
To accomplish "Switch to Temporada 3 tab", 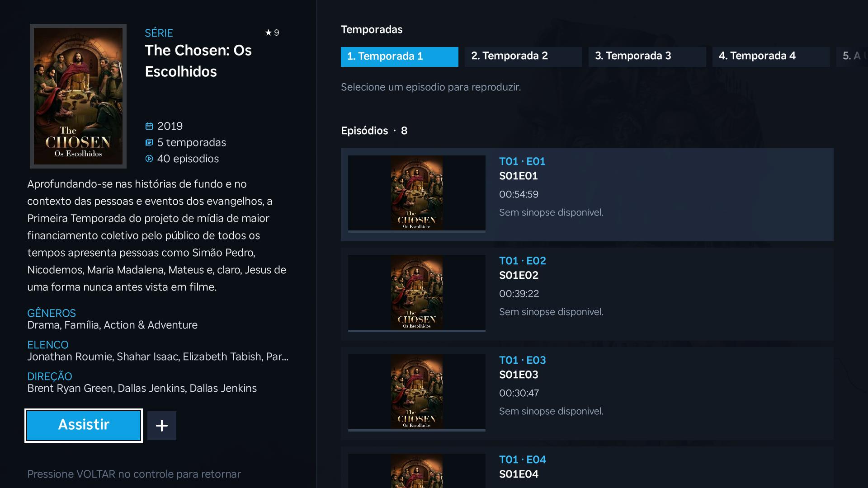I will [647, 56].
